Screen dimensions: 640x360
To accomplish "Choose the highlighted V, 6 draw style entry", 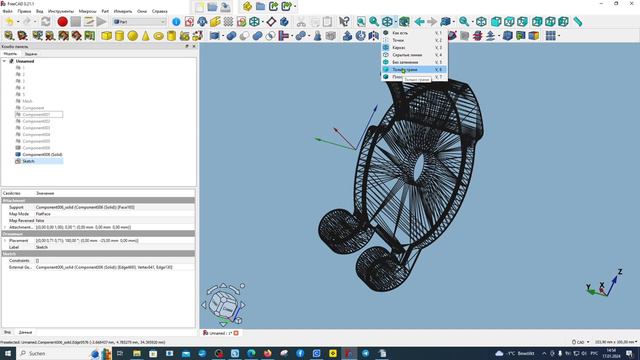I will pyautogui.click(x=414, y=69).
